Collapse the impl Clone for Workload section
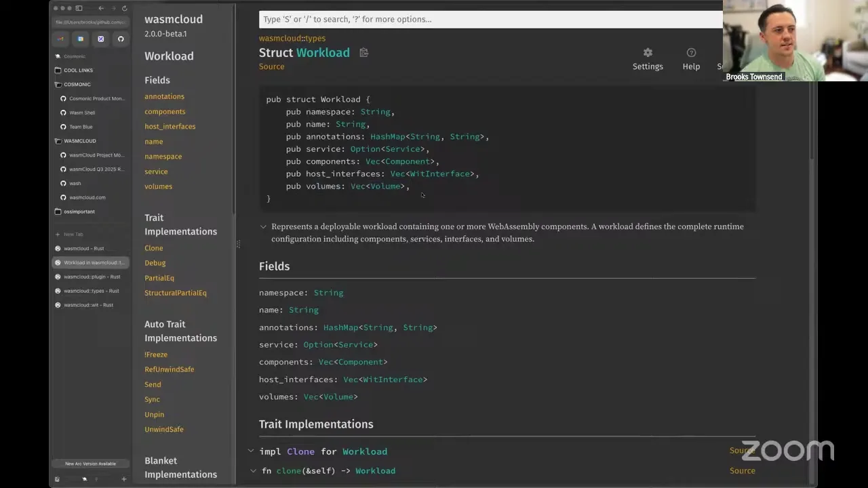The height and width of the screenshot is (488, 868). (251, 451)
